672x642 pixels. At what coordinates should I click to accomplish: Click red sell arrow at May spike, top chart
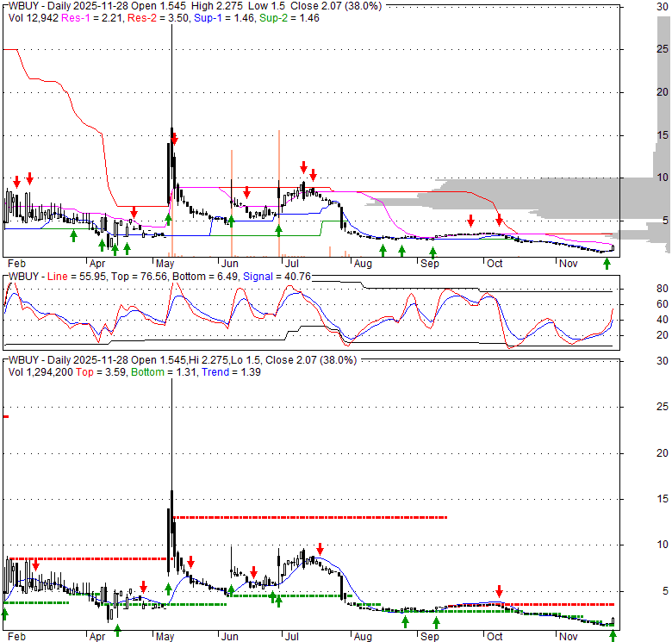[x=174, y=137]
